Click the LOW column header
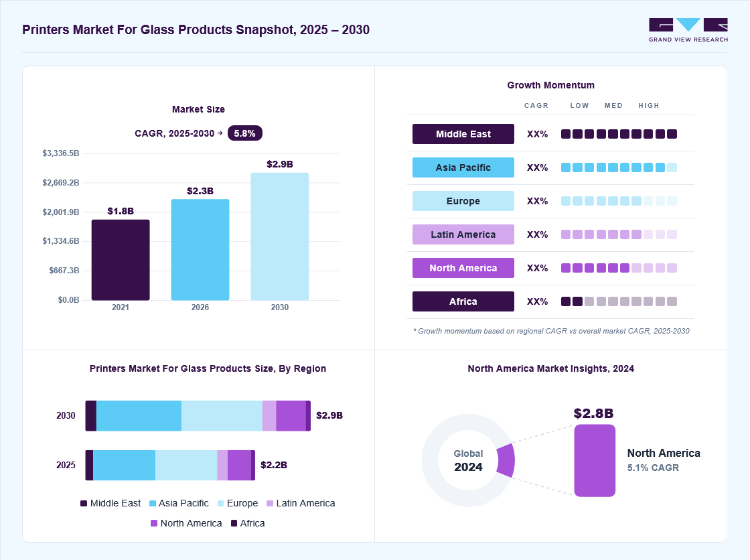750x560 pixels. point(579,105)
